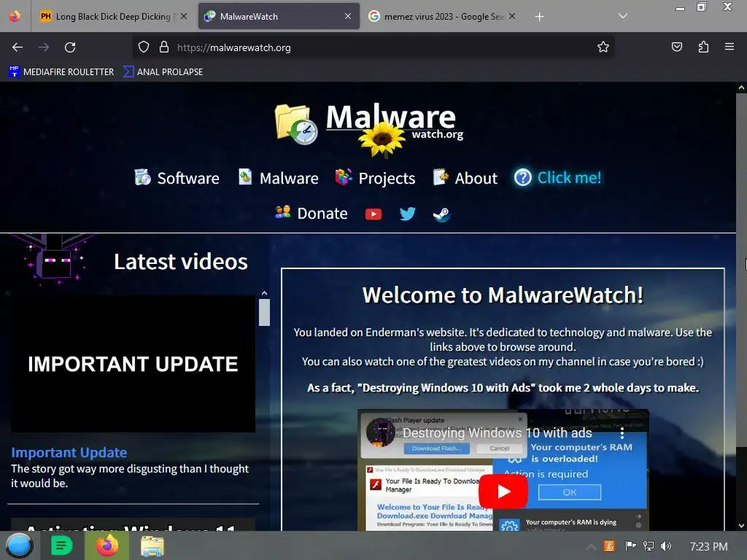Click the 'Click me!' help link
The height and width of the screenshot is (560, 747).
(558, 178)
